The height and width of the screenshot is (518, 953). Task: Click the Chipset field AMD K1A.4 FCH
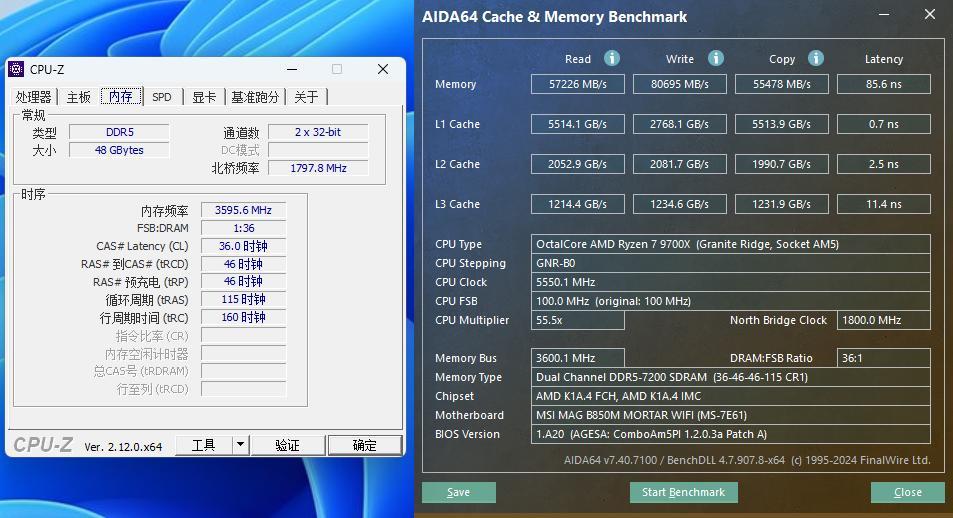[x=731, y=396]
